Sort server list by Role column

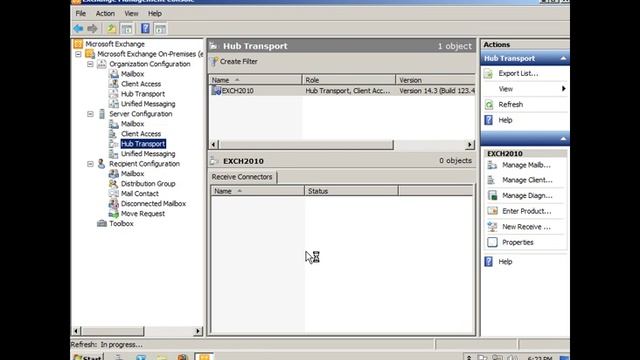tap(349, 80)
